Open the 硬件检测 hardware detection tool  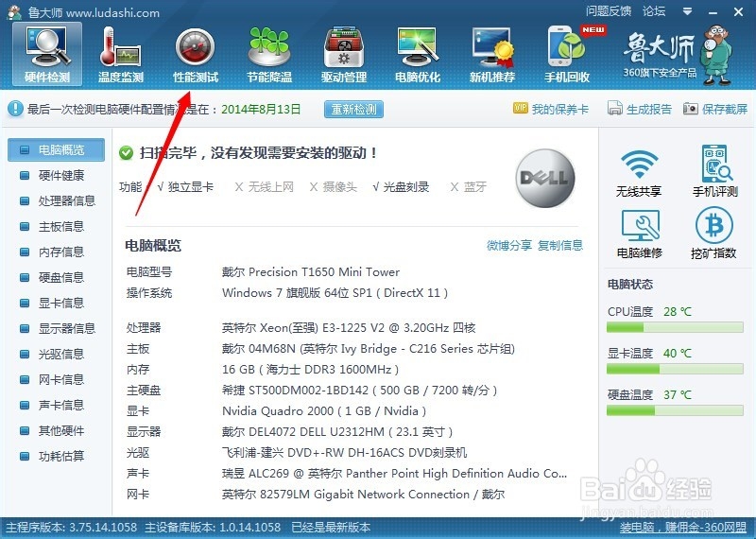47,55
